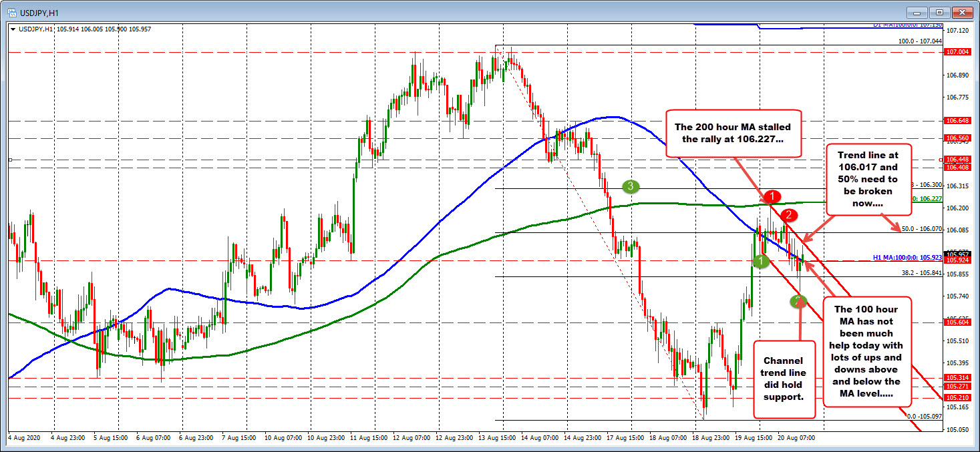Select the 106.648 red price level label

click(957, 121)
